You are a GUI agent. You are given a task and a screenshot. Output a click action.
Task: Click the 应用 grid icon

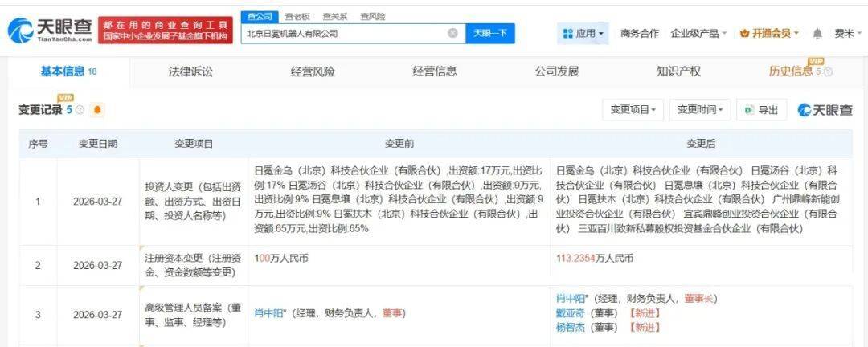[567, 34]
